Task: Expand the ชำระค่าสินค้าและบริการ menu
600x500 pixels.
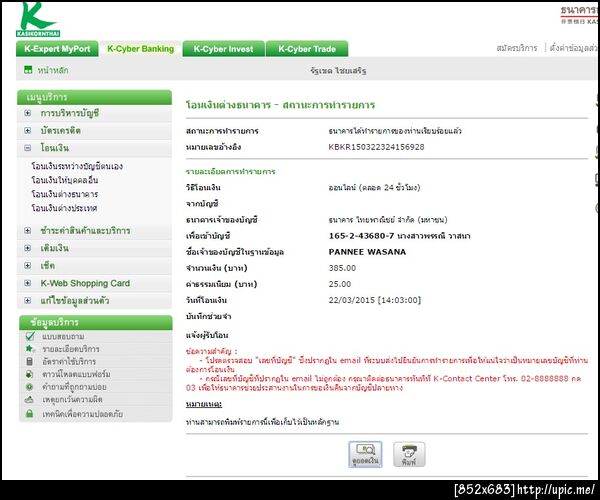Action: pos(28,230)
